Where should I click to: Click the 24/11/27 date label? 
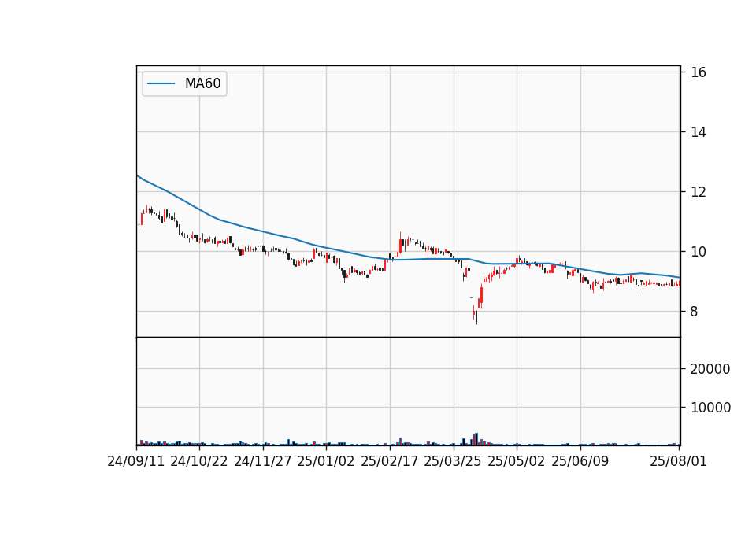(x=263, y=461)
